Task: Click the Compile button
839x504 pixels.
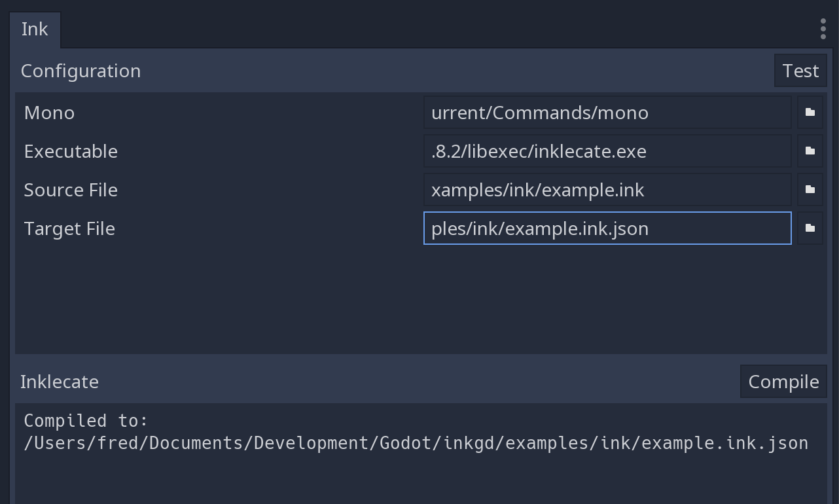Action: 783,382
